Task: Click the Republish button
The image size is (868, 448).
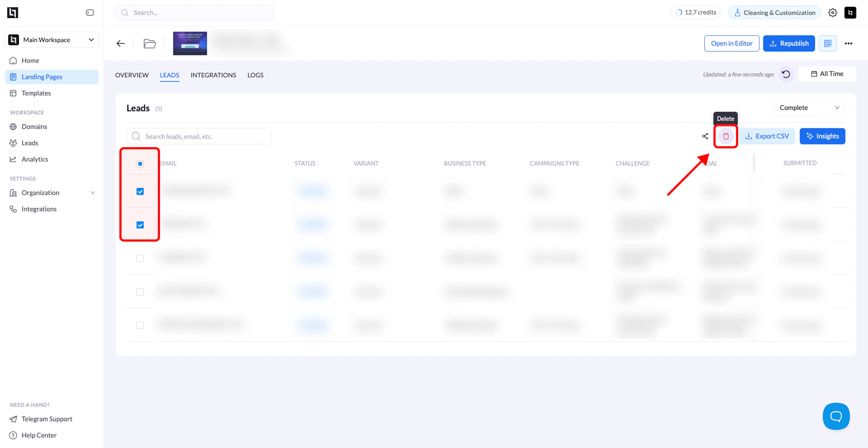Action: click(789, 43)
